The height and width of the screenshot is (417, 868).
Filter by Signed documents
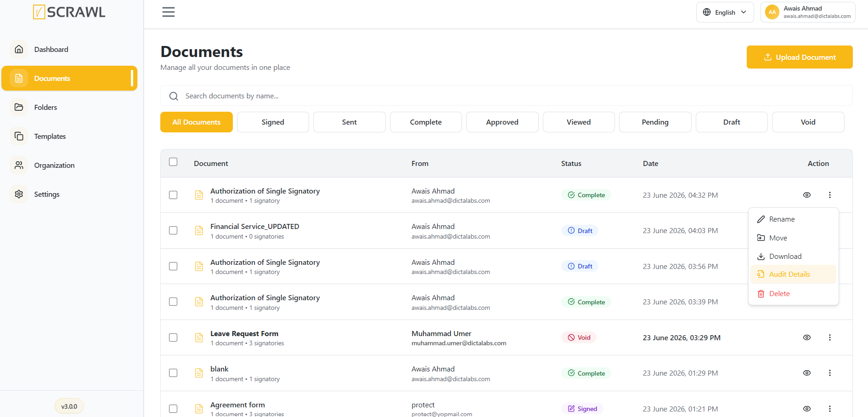click(x=273, y=122)
